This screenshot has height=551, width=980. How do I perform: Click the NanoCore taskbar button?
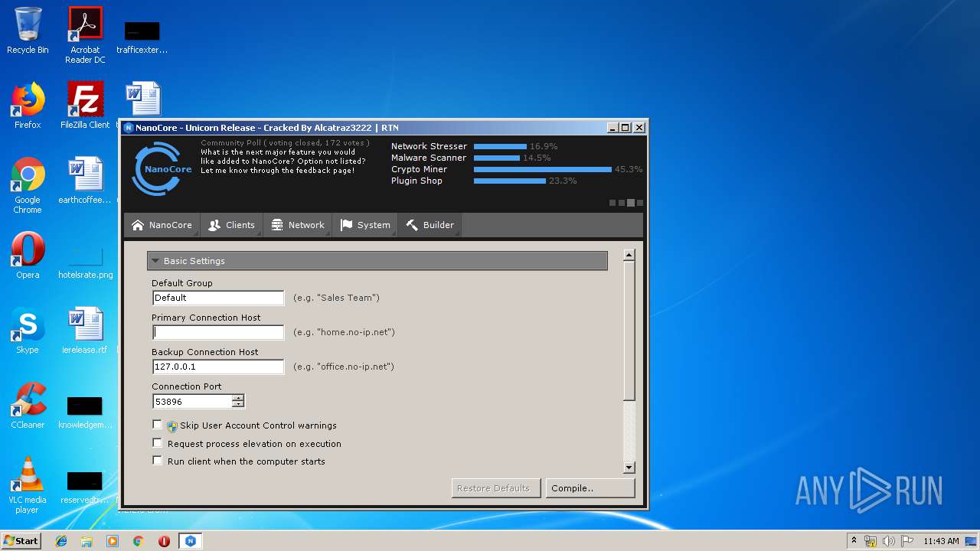coord(191,541)
